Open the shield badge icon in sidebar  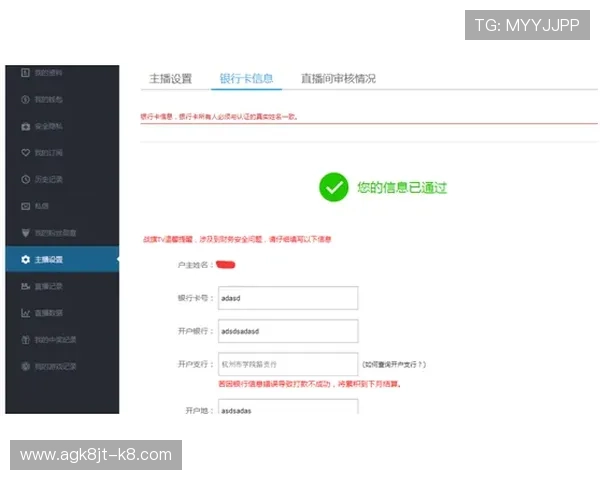point(25,233)
